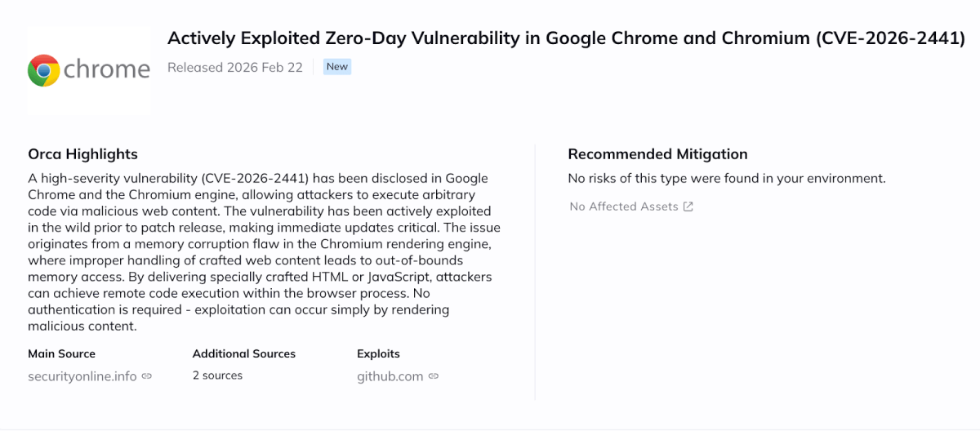Click the Exploits label
The height and width of the screenshot is (431, 980).
click(378, 353)
